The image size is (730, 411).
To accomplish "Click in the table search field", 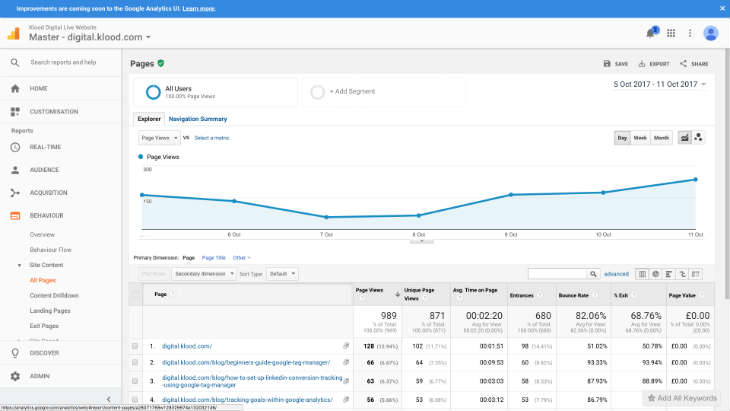I will 556,273.
